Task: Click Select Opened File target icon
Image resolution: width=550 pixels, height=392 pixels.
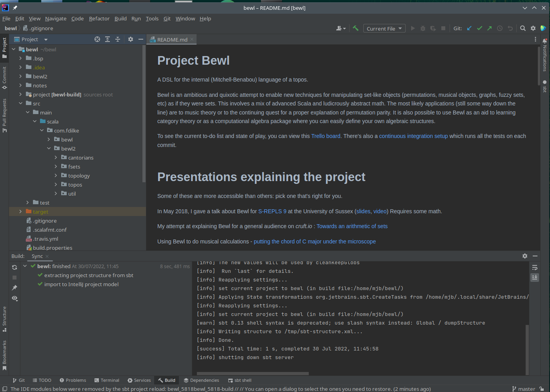Action: coord(97,39)
